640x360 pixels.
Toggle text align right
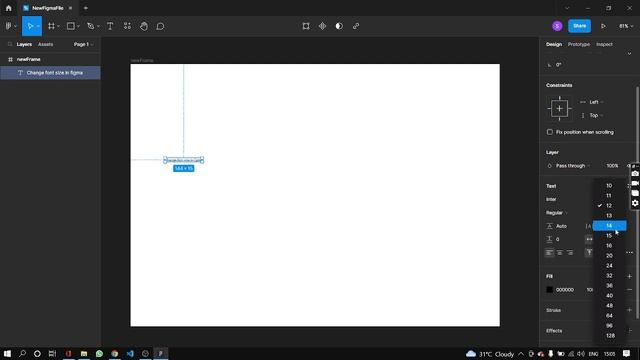coord(570,253)
